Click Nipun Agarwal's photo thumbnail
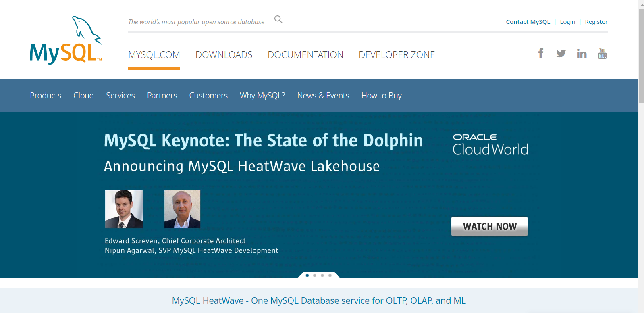The image size is (644, 313). click(182, 209)
